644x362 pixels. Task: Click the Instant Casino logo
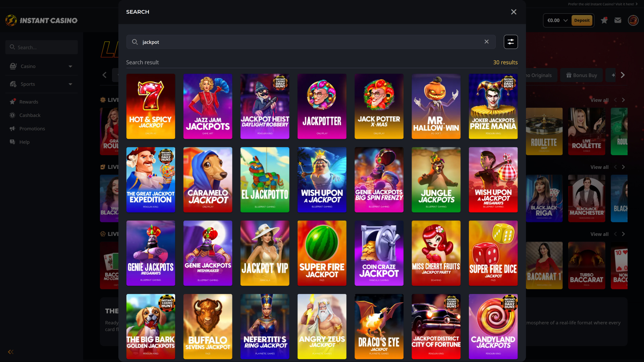pos(41,20)
